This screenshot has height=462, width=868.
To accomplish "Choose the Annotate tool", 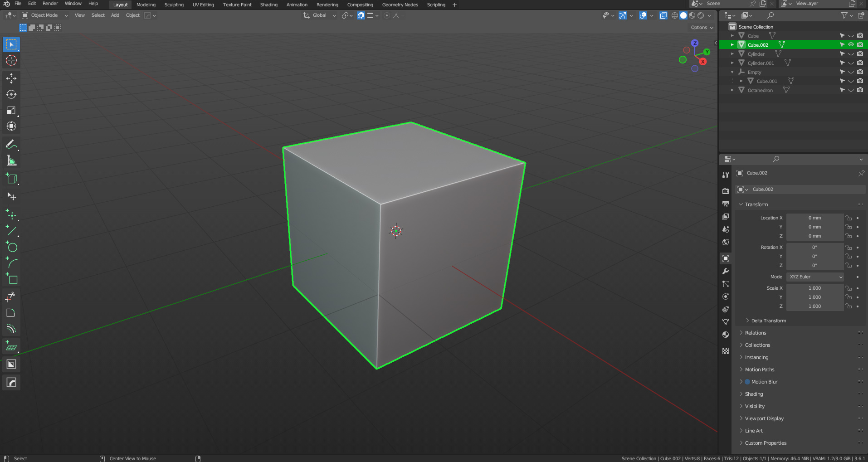I will click(11, 145).
